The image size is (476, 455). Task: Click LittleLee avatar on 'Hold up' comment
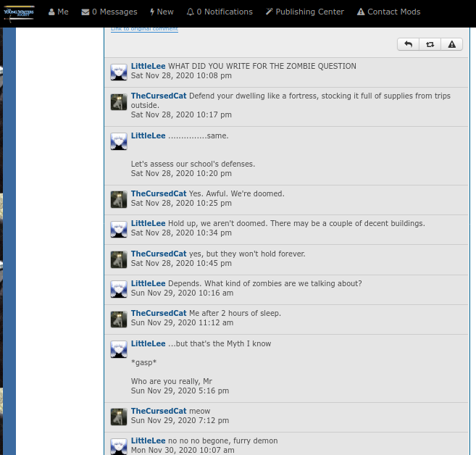[119, 230]
